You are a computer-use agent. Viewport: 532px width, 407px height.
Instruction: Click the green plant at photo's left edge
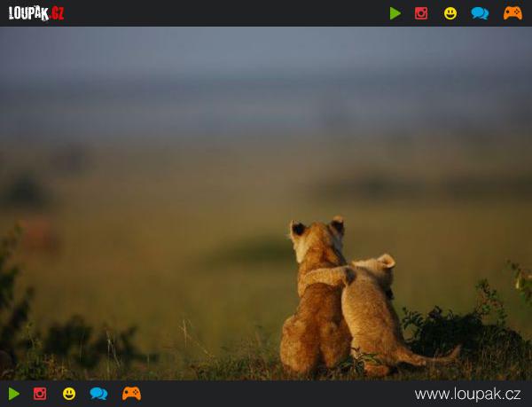click(x=12, y=293)
